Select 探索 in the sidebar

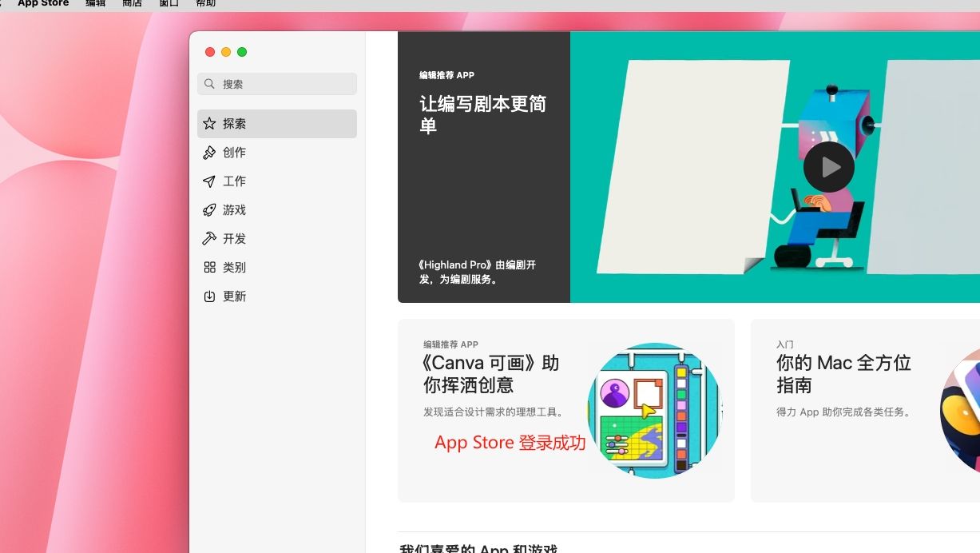tap(277, 124)
